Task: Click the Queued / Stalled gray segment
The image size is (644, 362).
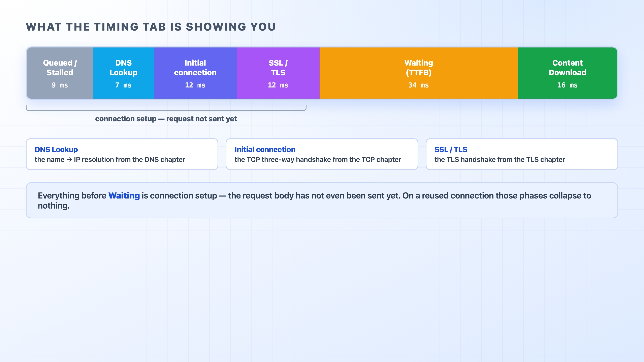Action: click(60, 73)
